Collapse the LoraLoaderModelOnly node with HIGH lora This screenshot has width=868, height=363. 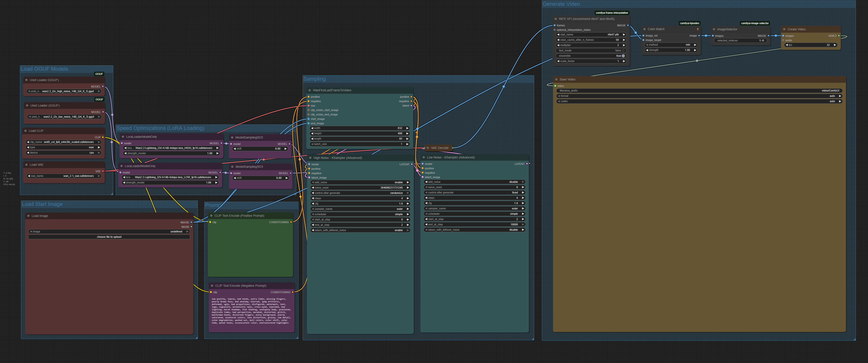(123, 137)
